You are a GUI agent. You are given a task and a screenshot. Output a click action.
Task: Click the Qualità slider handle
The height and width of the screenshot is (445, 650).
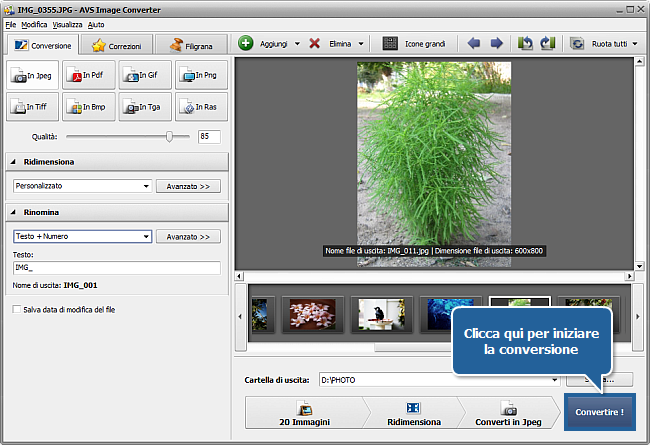pyautogui.click(x=170, y=136)
